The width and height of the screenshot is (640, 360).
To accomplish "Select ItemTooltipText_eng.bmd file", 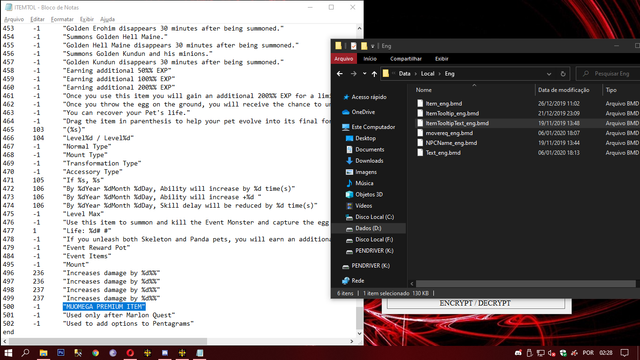I will click(457, 123).
